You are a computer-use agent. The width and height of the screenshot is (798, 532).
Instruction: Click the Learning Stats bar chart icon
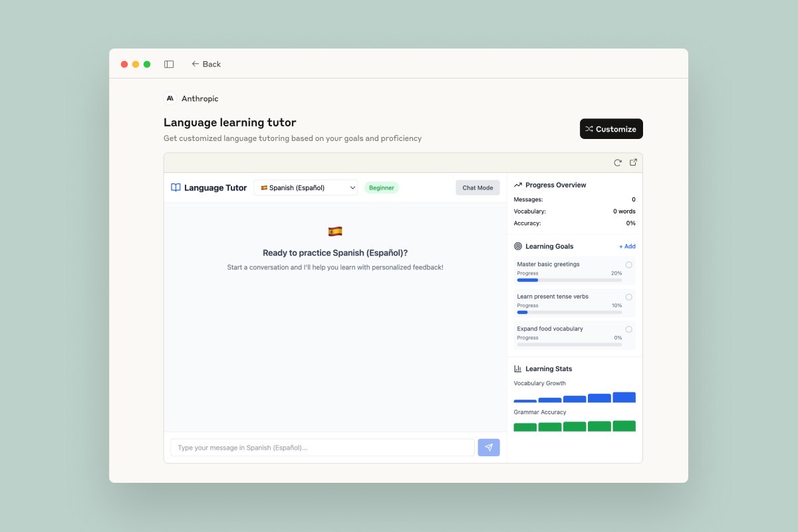[518, 368]
